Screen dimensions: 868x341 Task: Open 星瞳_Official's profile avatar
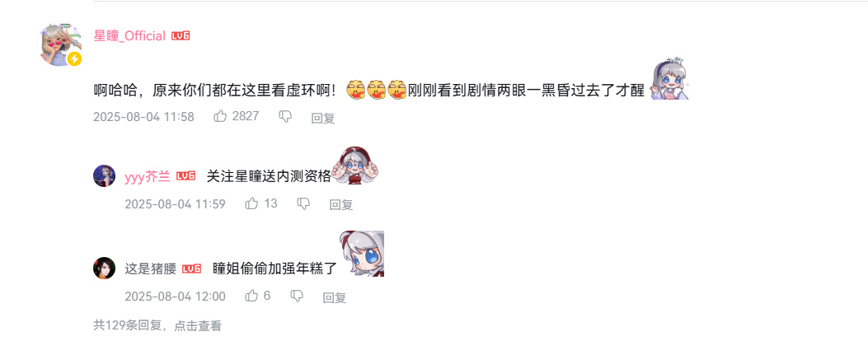[x=60, y=44]
